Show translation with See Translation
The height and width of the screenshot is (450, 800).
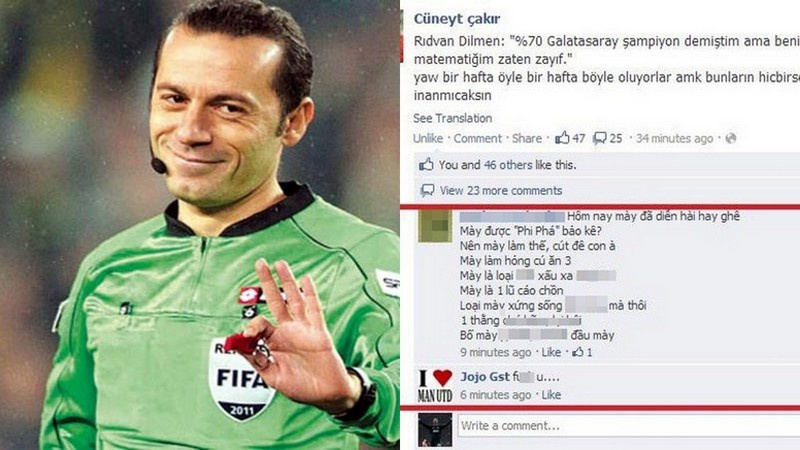click(x=453, y=118)
